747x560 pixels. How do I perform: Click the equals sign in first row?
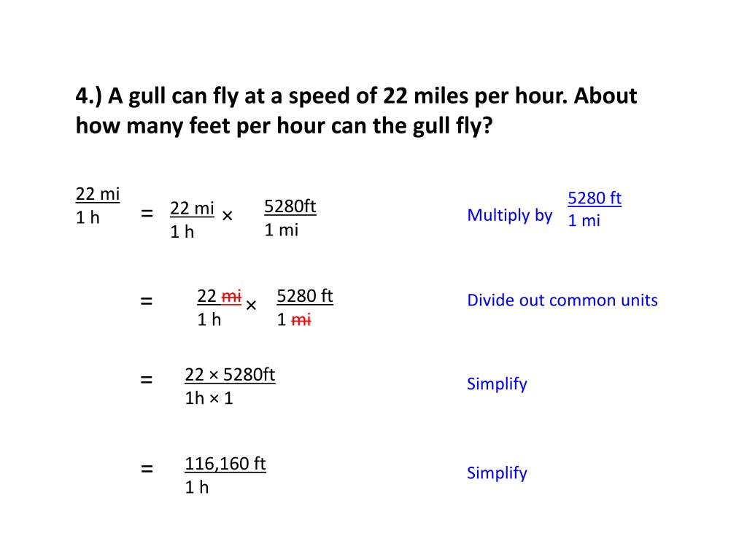click(147, 214)
